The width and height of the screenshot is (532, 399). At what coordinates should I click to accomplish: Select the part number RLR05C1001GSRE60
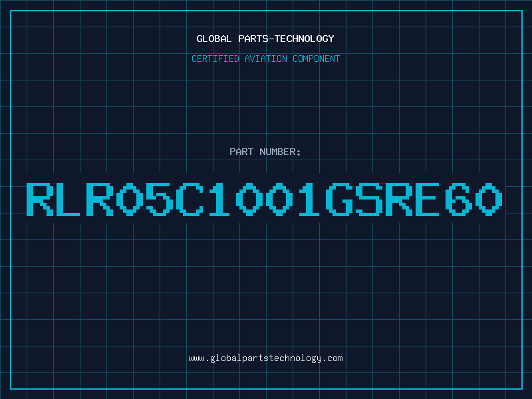pos(264,199)
